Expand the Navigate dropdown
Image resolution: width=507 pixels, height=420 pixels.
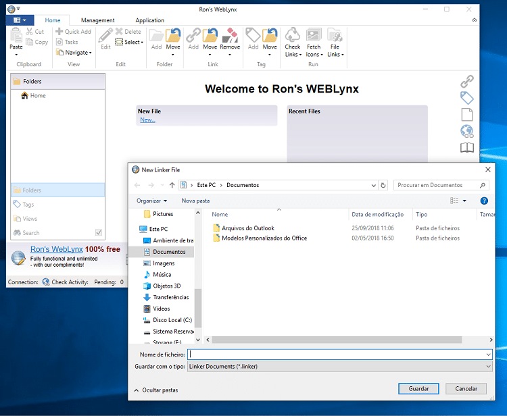tap(74, 53)
